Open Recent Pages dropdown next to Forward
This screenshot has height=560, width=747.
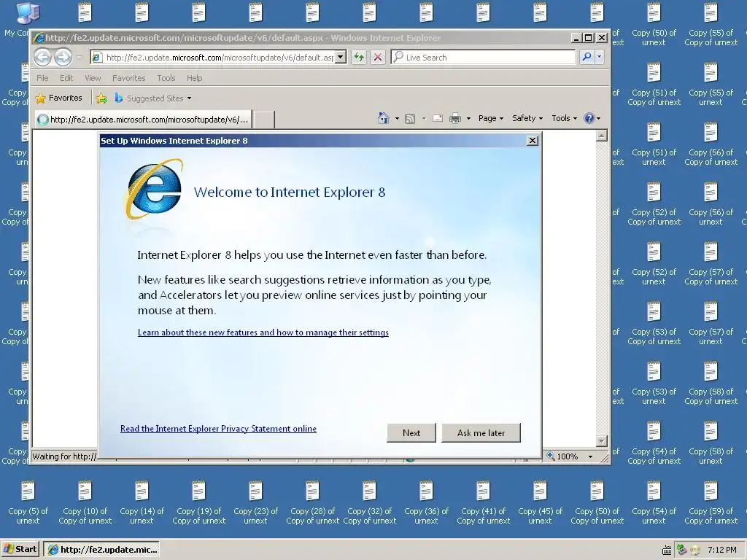click(x=79, y=58)
